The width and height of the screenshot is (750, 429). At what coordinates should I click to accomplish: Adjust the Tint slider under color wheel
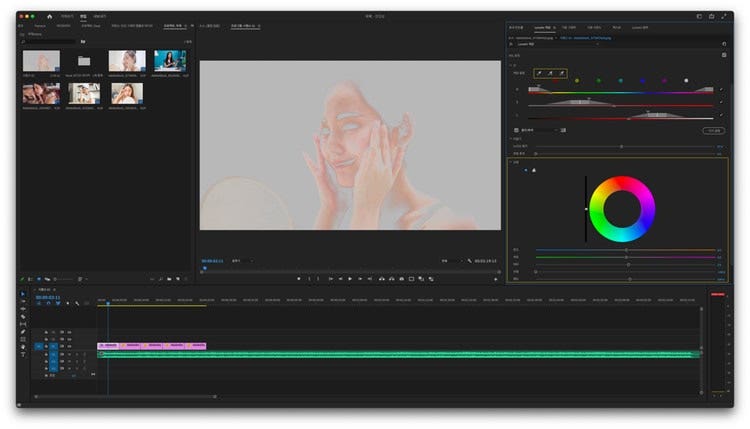(x=625, y=257)
